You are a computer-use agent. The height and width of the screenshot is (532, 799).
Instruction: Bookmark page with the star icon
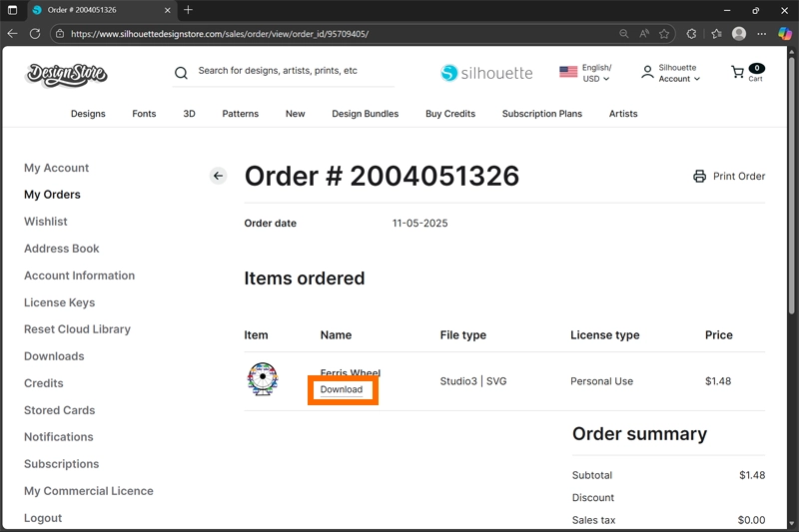(x=664, y=33)
